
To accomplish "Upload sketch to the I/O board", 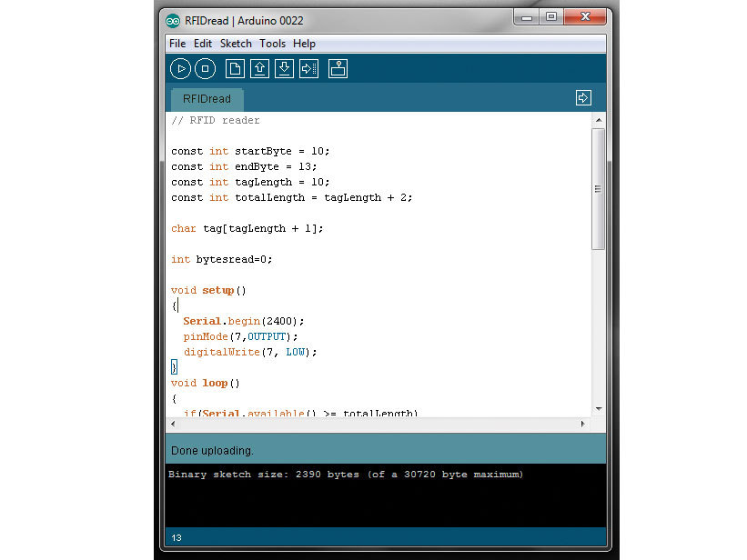I will [x=308, y=69].
